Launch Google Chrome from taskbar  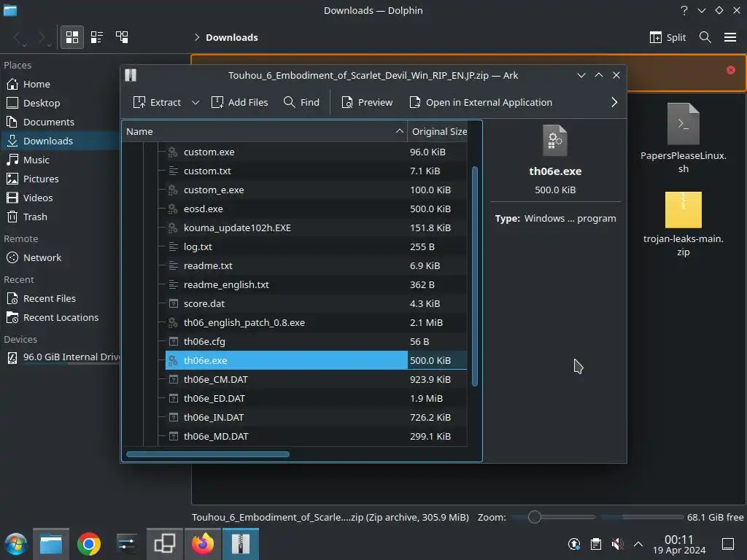(x=88, y=544)
